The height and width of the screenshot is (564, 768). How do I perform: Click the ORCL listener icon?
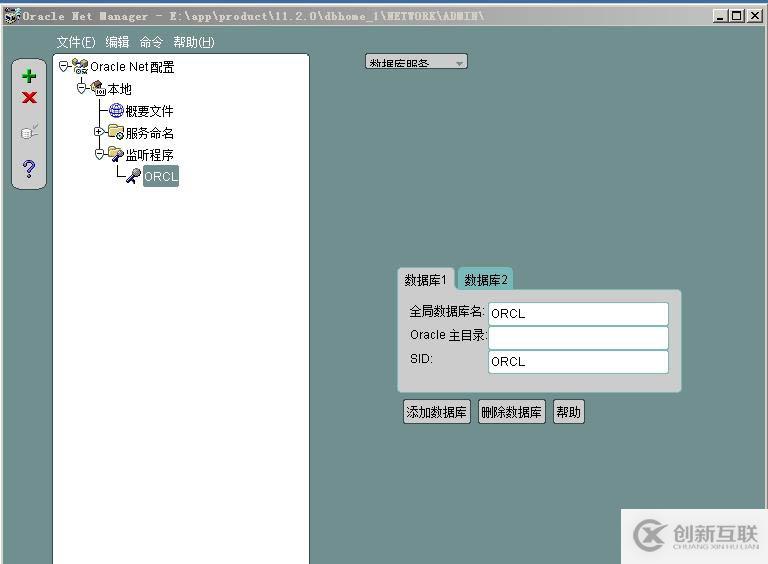133,176
